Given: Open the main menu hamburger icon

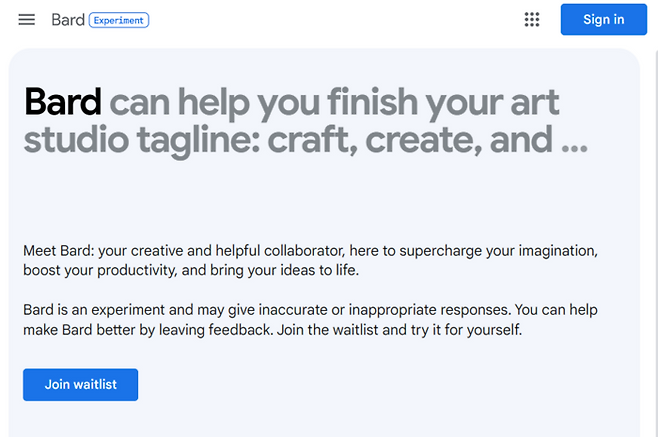Looking at the screenshot, I should click(27, 20).
